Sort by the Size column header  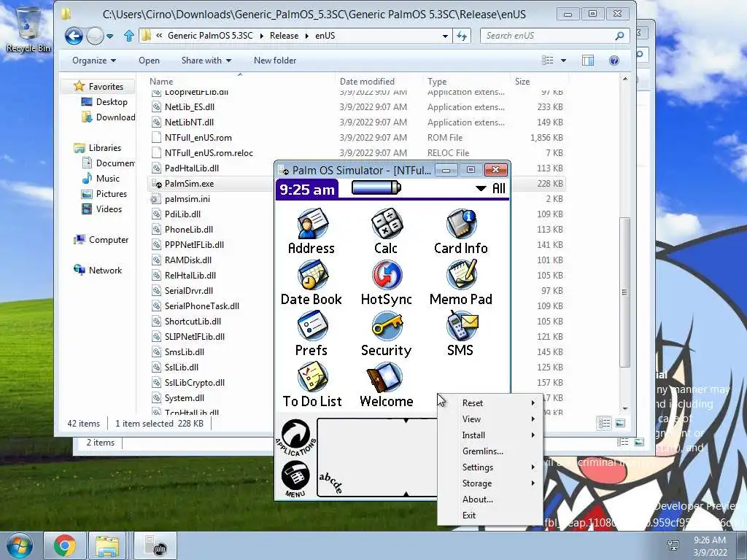(x=538, y=82)
